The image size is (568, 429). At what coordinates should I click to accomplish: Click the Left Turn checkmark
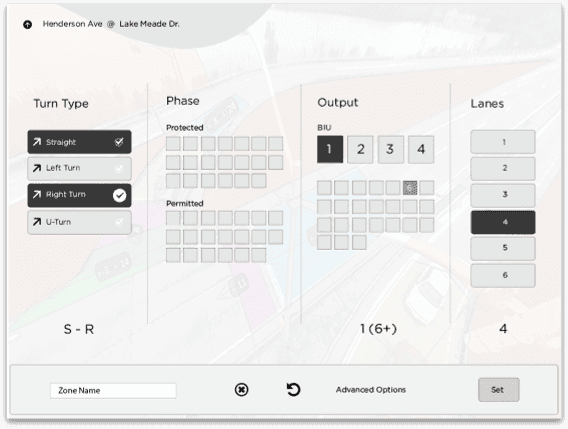[x=119, y=169]
